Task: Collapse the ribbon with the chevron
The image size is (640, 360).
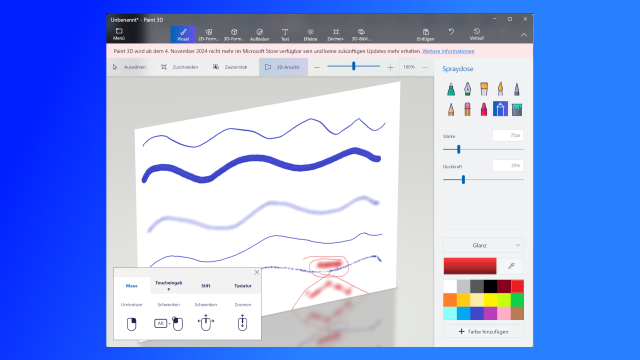Action: point(524,35)
